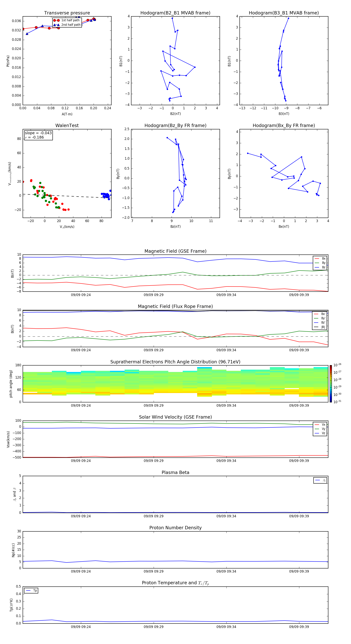Click the Suprathermal Electrons Pitch Angle title
The height and width of the screenshot is (644, 351).
pyautogui.click(x=175, y=362)
